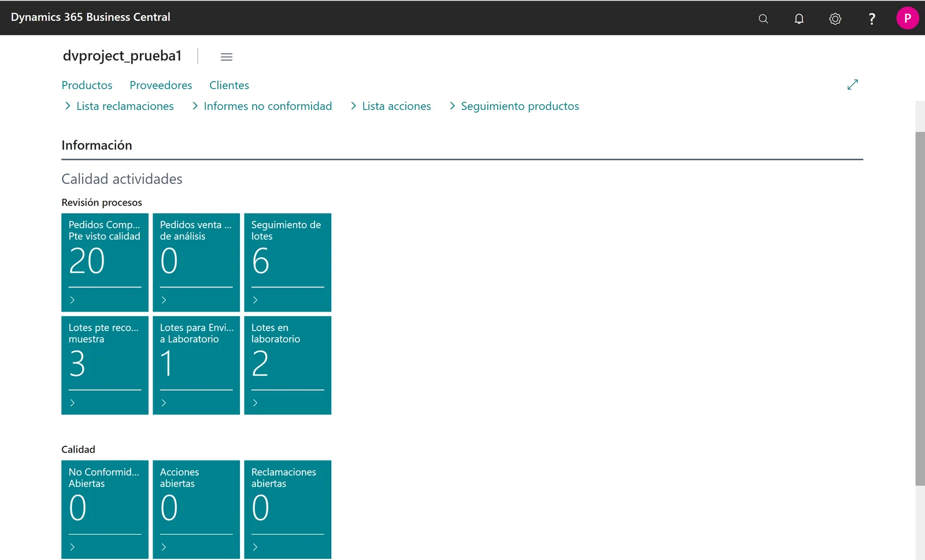Viewport: 925px width, 560px height.
Task: Click the number 20 on Pedidos Compra tile
Action: pyautogui.click(x=87, y=261)
